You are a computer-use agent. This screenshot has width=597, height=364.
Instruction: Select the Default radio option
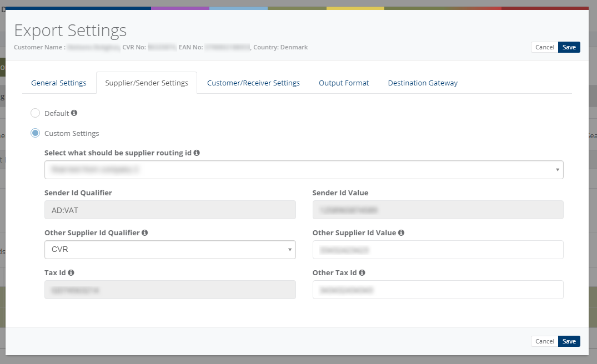pos(35,113)
